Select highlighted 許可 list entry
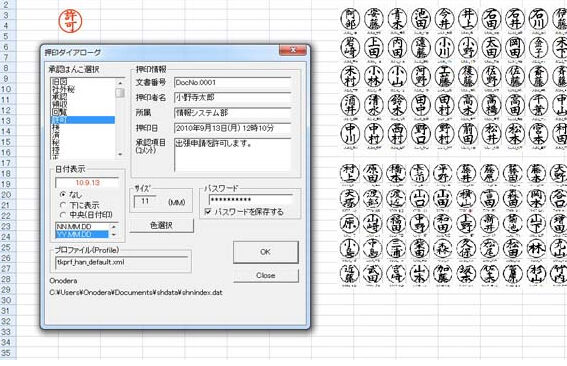 pyautogui.click(x=83, y=120)
